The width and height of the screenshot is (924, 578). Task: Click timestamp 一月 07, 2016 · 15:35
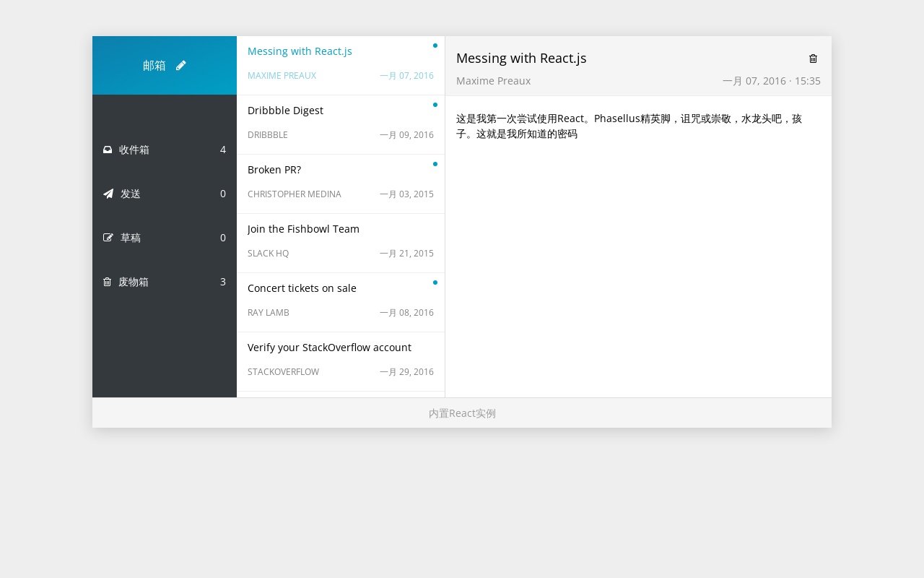click(772, 81)
